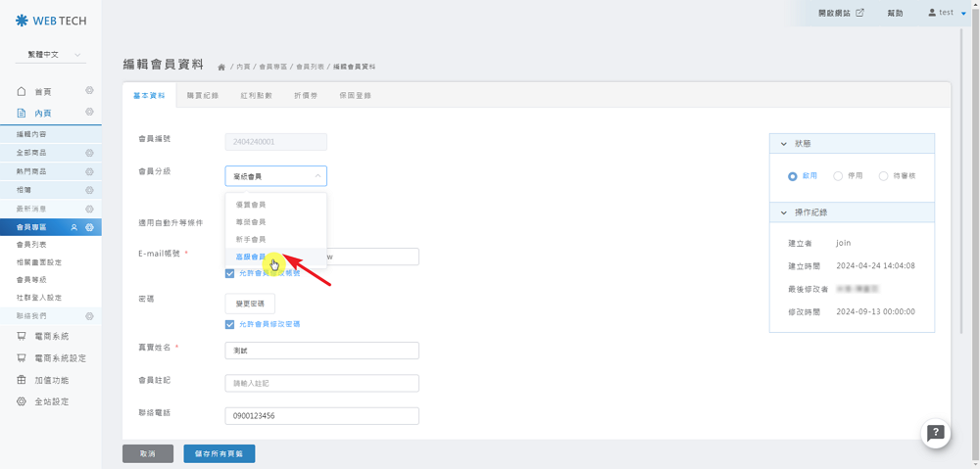Choose 高級會員 from the member level list
The image size is (980, 469).
point(250,257)
